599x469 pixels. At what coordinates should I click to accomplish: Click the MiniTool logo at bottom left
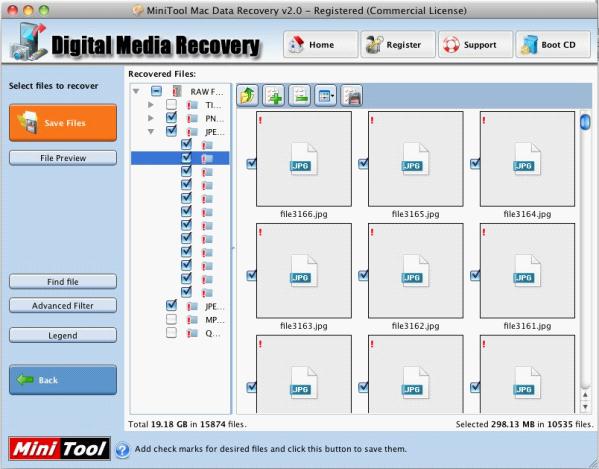pos(60,449)
